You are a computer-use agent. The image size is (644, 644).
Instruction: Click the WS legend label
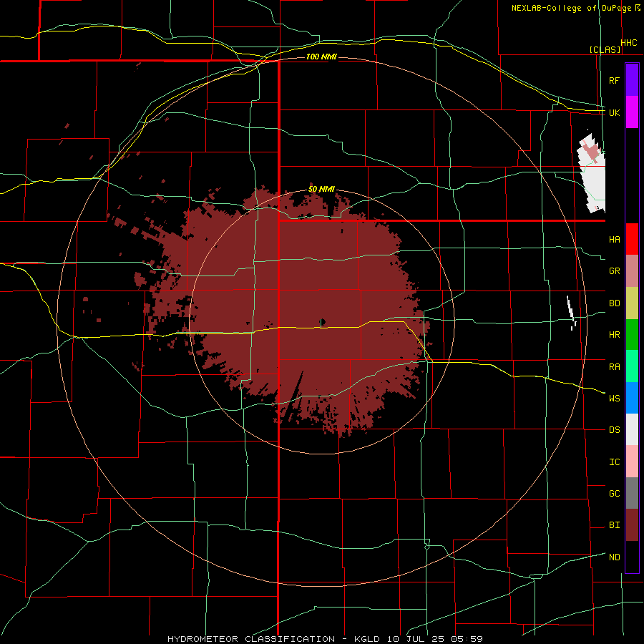tap(614, 399)
